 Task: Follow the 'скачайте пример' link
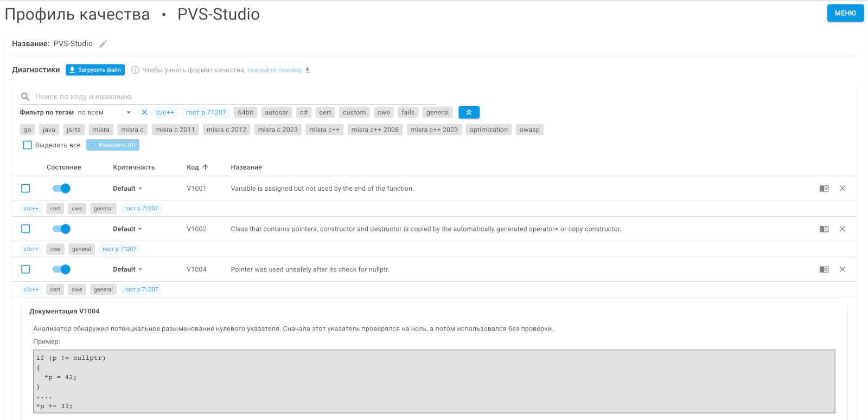tap(275, 70)
